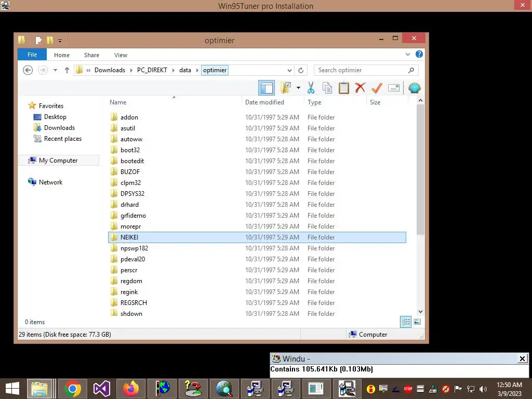Open the clock showing 12:50 AM
Viewport: 532px width, 399px height.
coord(509,389)
